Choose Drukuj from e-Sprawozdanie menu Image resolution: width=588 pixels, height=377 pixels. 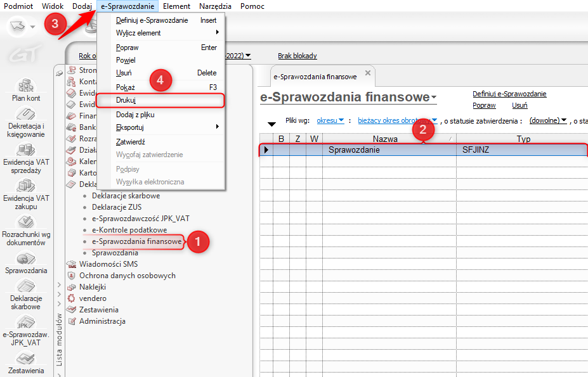coord(160,101)
